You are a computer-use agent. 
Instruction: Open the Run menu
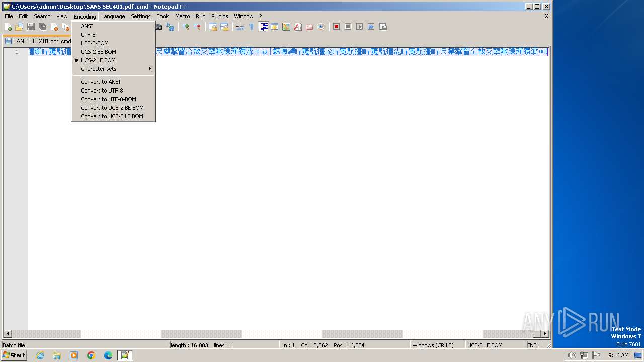click(201, 16)
